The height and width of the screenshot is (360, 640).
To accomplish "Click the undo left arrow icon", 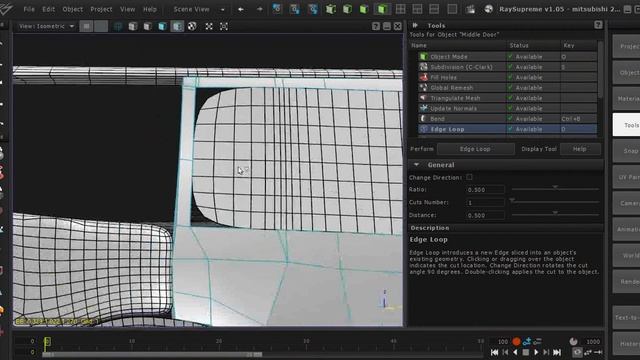I will pyautogui.click(x=241, y=9).
